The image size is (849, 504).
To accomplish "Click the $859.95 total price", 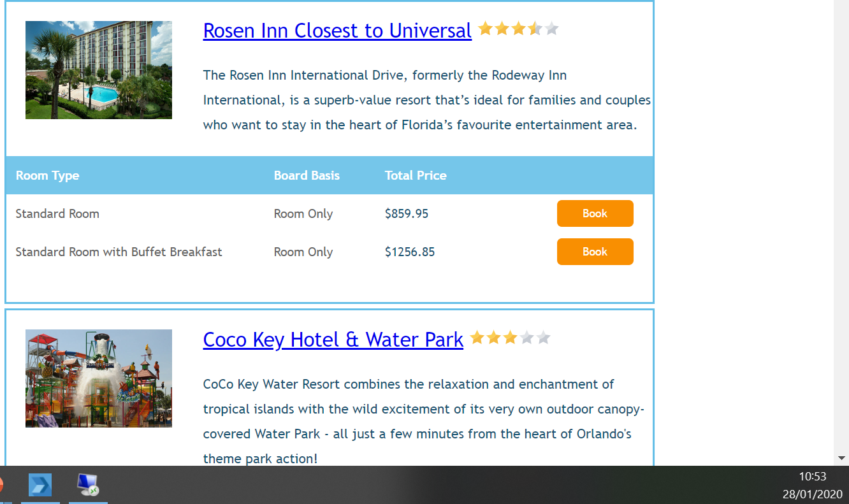I will (x=407, y=213).
